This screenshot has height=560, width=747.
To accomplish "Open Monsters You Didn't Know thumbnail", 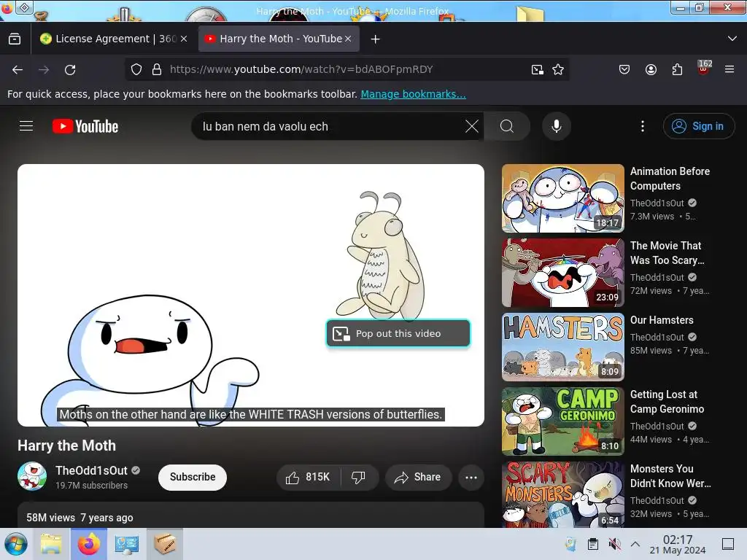I will tap(562, 495).
